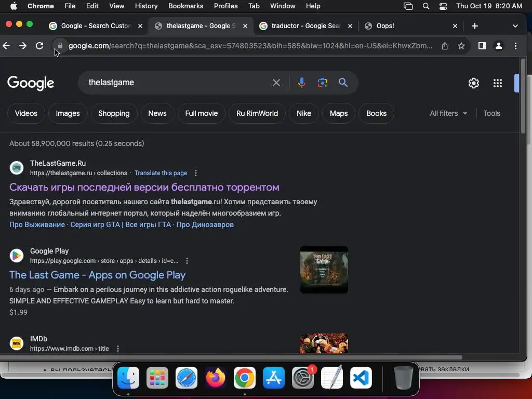Open options for TheLastGame.Ru result
This screenshot has width=532, height=399.
tap(196, 173)
